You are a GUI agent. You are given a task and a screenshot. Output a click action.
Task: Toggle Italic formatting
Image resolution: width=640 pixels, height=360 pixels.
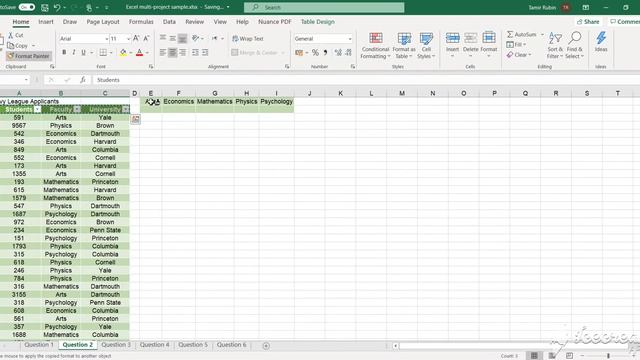(x=74, y=52)
